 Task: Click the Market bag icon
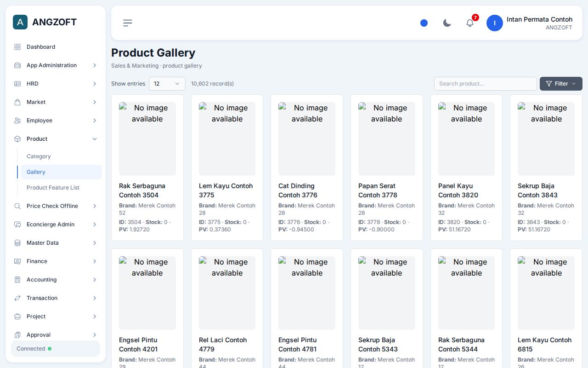17,102
